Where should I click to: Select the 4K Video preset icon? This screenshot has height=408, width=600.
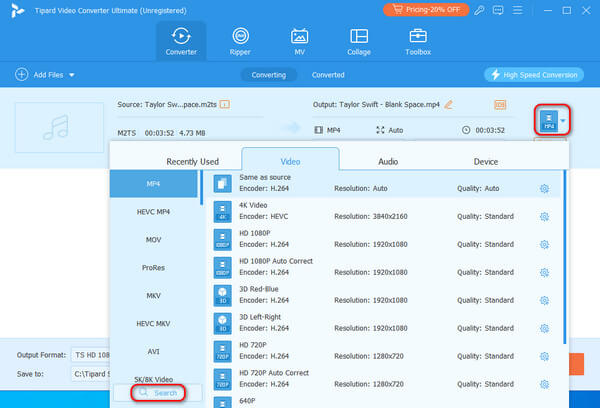(222, 211)
